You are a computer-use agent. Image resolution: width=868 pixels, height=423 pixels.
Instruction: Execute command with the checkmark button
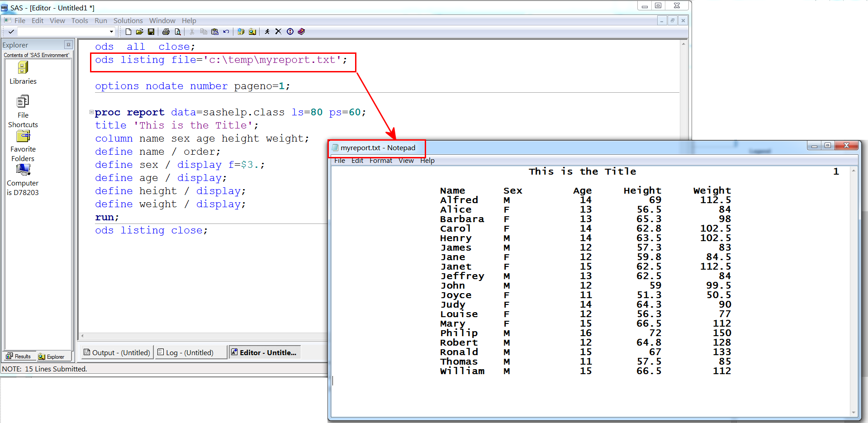pyautogui.click(x=10, y=32)
